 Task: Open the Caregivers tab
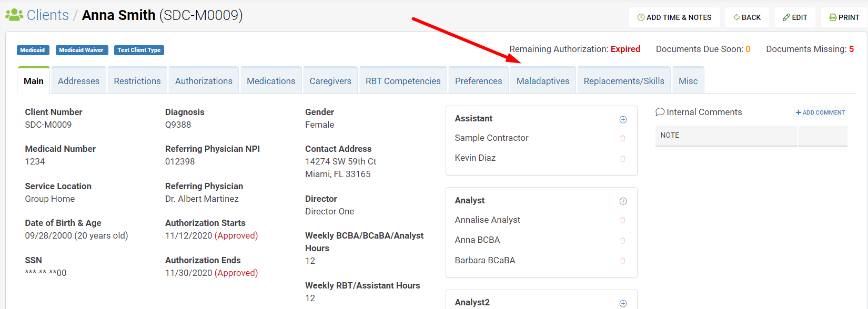point(330,81)
